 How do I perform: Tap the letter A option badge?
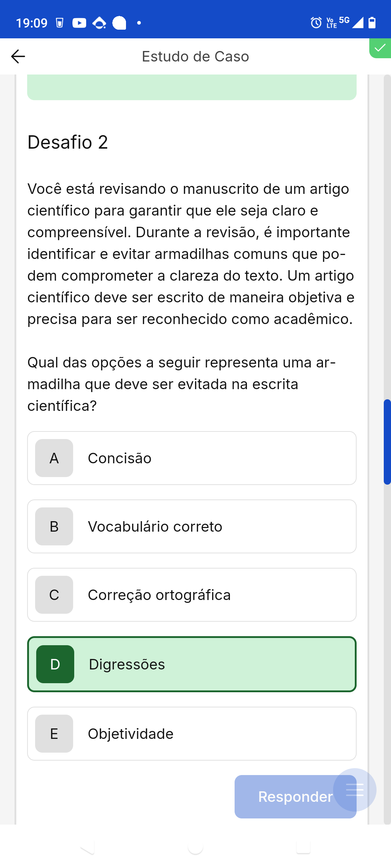54,458
